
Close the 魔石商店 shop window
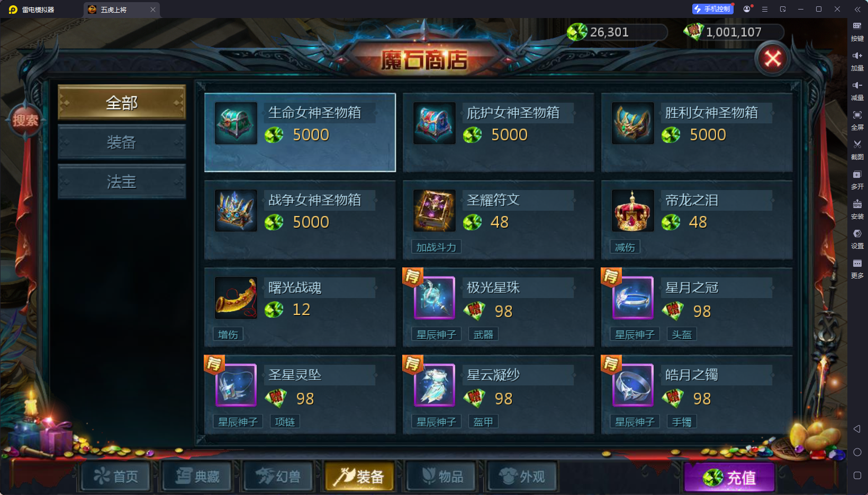(x=772, y=59)
